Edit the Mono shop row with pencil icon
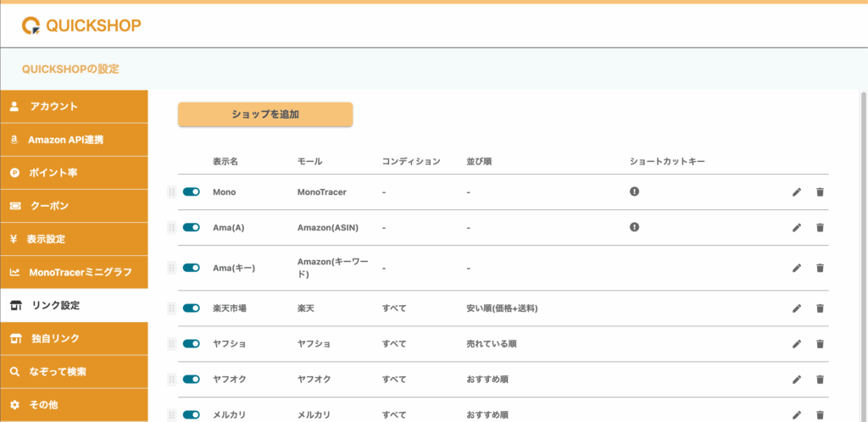Screen dimensions: 868x422 797,192
